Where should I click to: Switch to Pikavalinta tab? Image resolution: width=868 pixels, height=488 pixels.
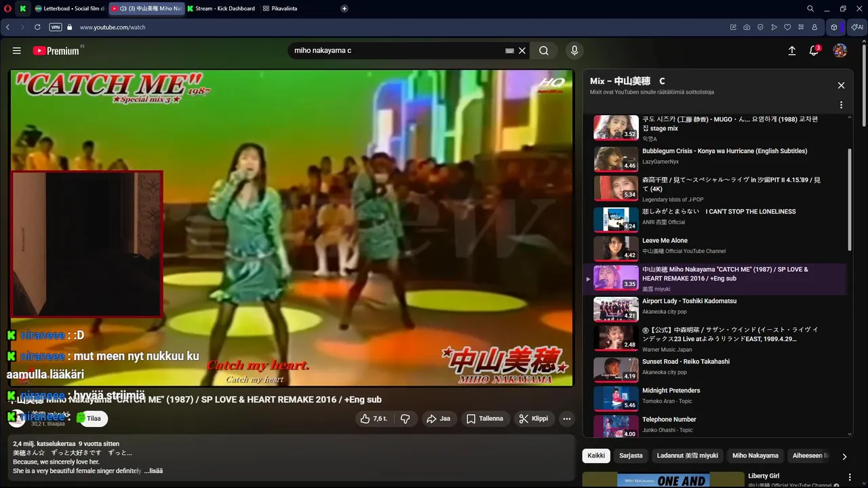[279, 8]
